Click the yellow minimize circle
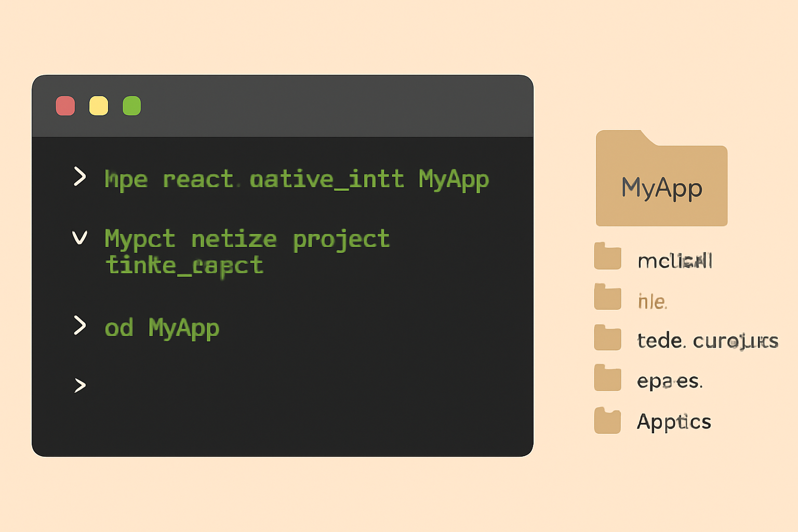 (98, 105)
